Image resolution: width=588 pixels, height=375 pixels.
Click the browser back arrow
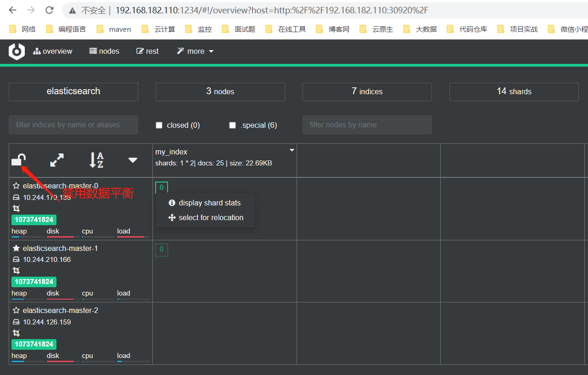[12, 10]
